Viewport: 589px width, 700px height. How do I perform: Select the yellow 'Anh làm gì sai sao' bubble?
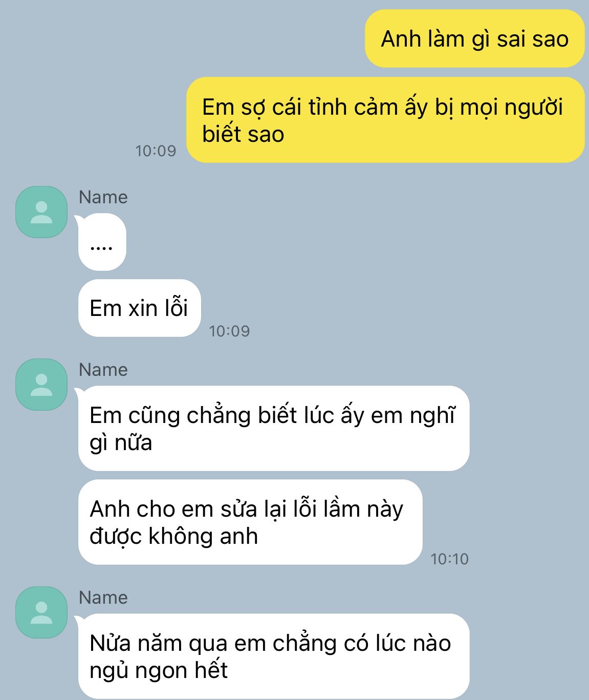coord(474,38)
